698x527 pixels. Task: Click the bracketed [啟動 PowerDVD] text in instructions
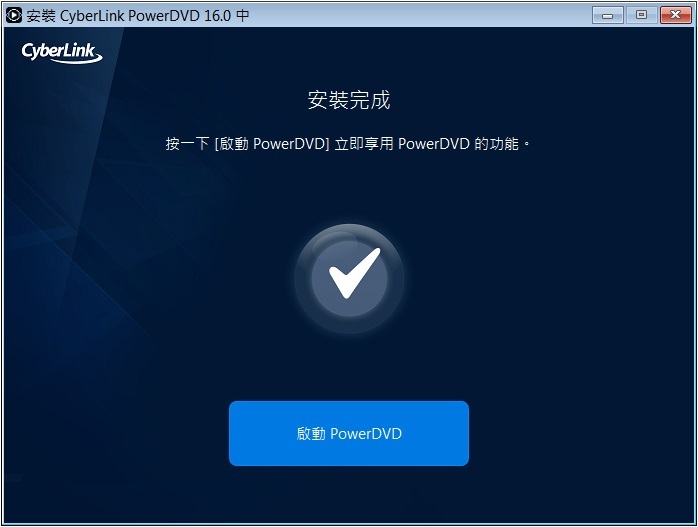point(272,144)
